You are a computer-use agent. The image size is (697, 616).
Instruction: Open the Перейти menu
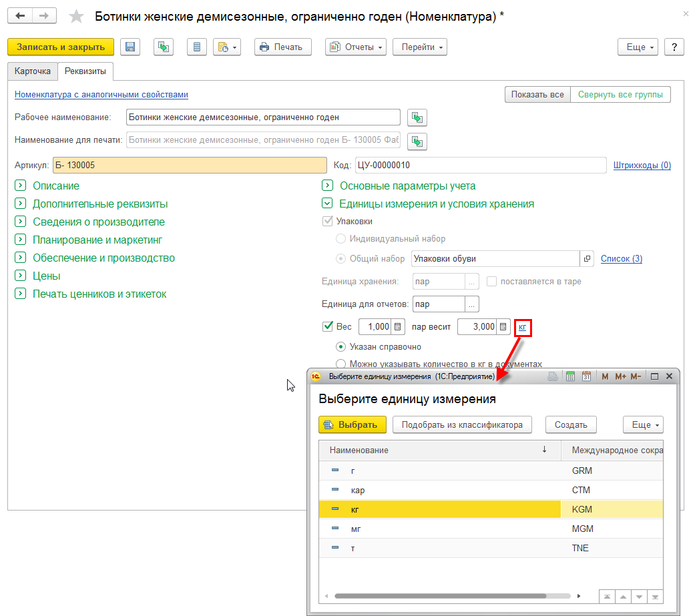click(x=419, y=47)
